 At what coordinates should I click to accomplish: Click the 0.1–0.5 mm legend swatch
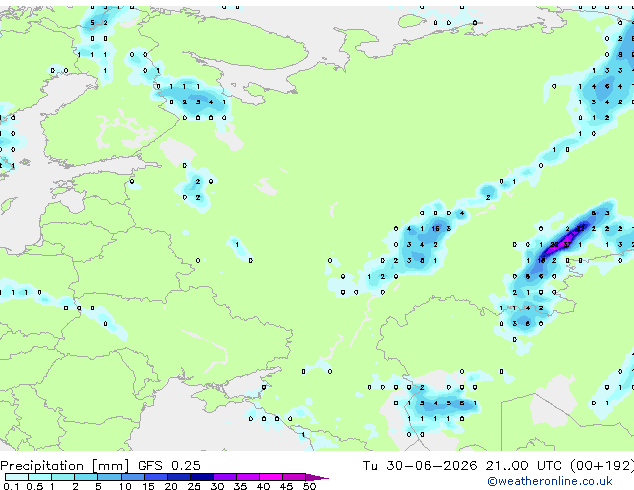[17, 477]
